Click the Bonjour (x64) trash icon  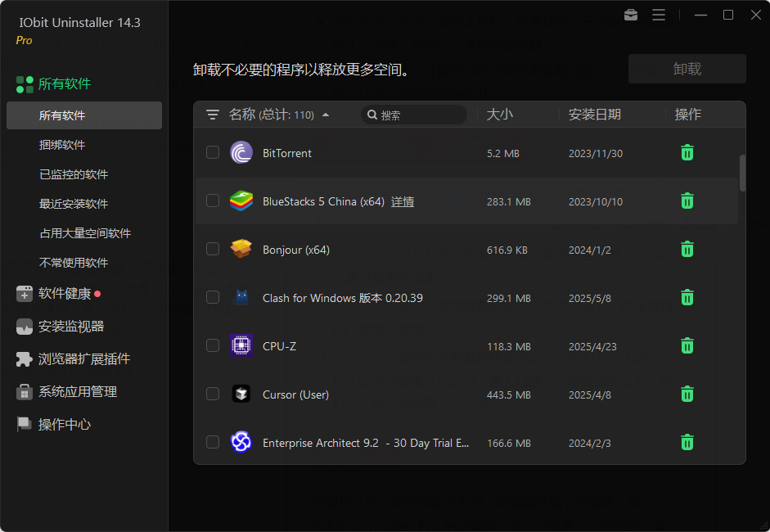point(687,250)
